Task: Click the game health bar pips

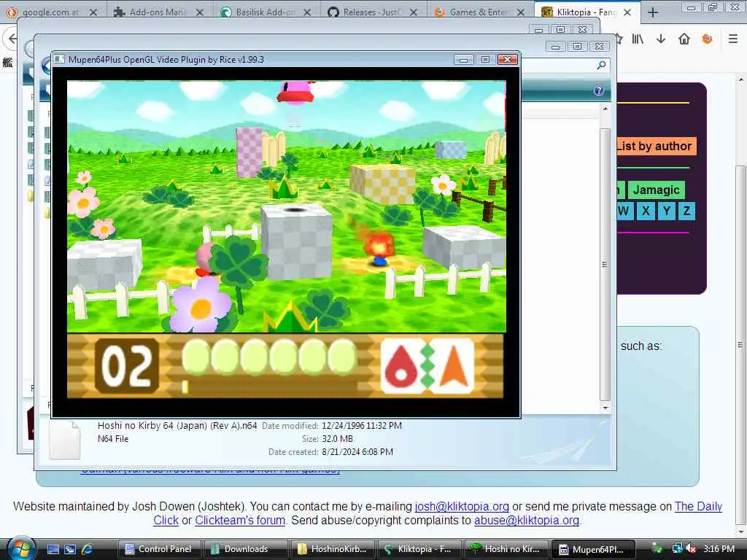Action: pyautogui.click(x=268, y=357)
